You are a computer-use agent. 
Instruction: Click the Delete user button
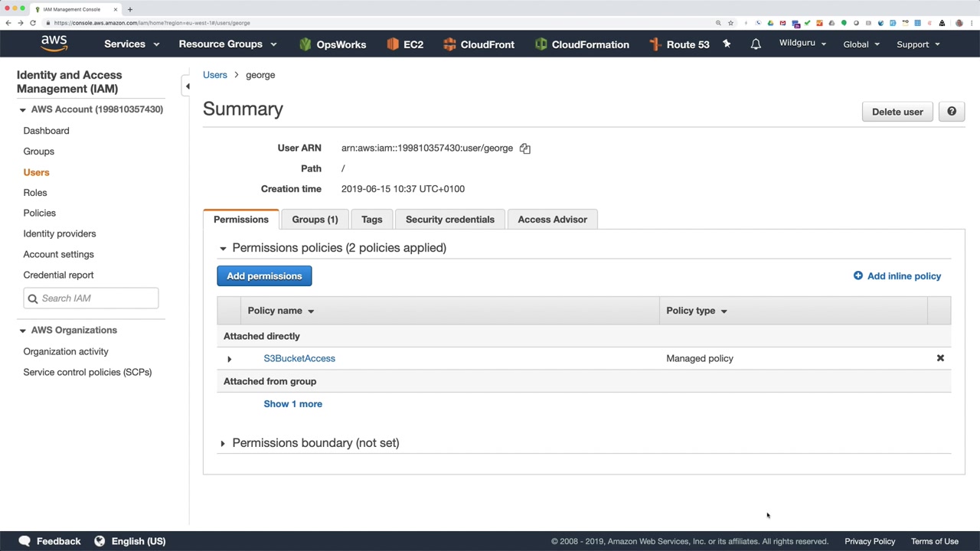897,112
